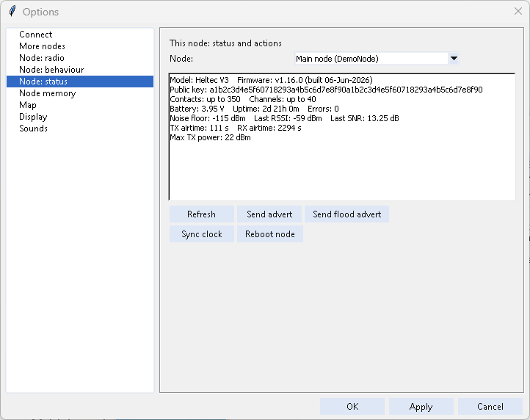This screenshot has height=420, width=530.
Task: Click the Max TX power: 22 dBm line
Action: pyautogui.click(x=210, y=137)
